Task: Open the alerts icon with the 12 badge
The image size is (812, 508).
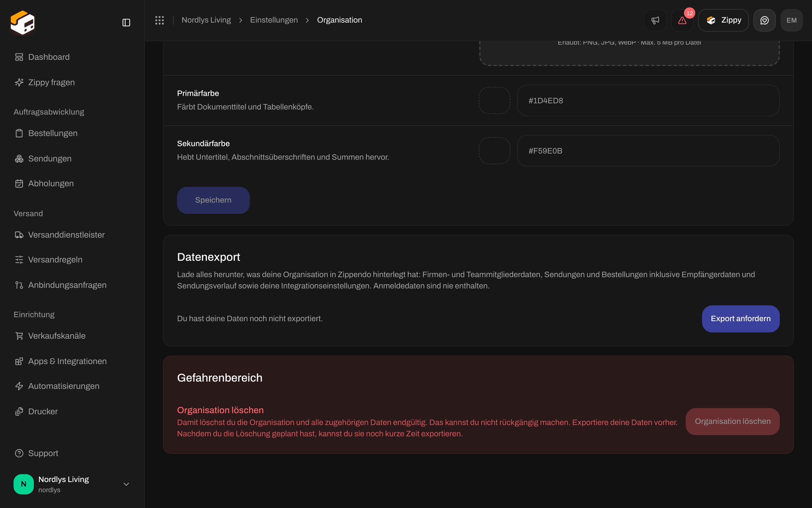Action: pyautogui.click(x=682, y=20)
